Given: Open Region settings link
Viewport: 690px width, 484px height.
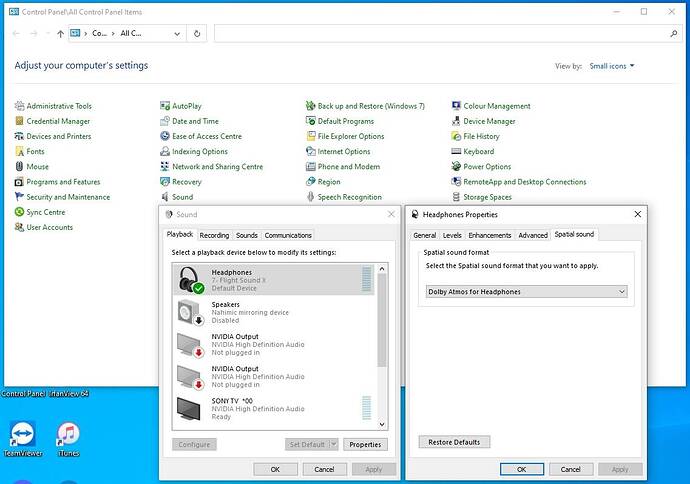Looking at the screenshot, I should click(329, 182).
